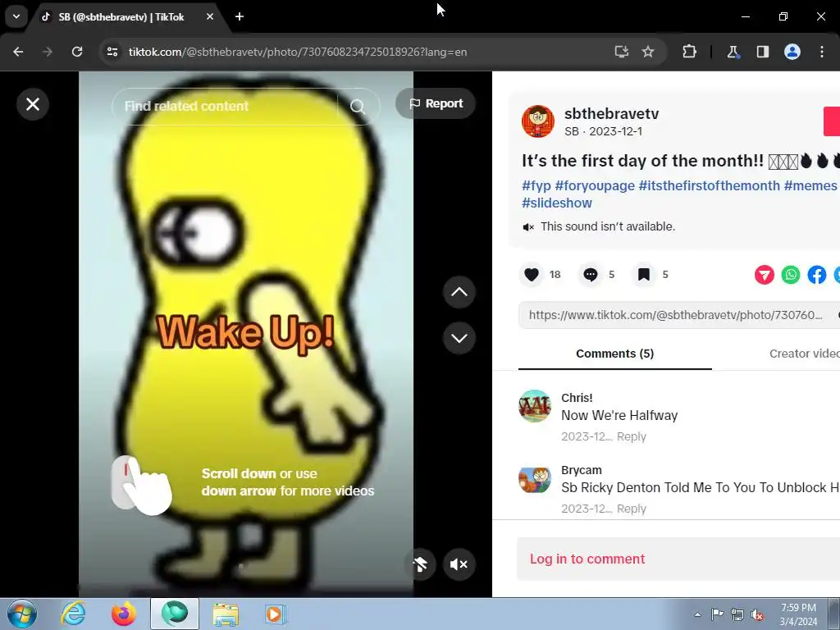Show hidden system tray icons
Screen dimensions: 840x630
tap(697, 614)
